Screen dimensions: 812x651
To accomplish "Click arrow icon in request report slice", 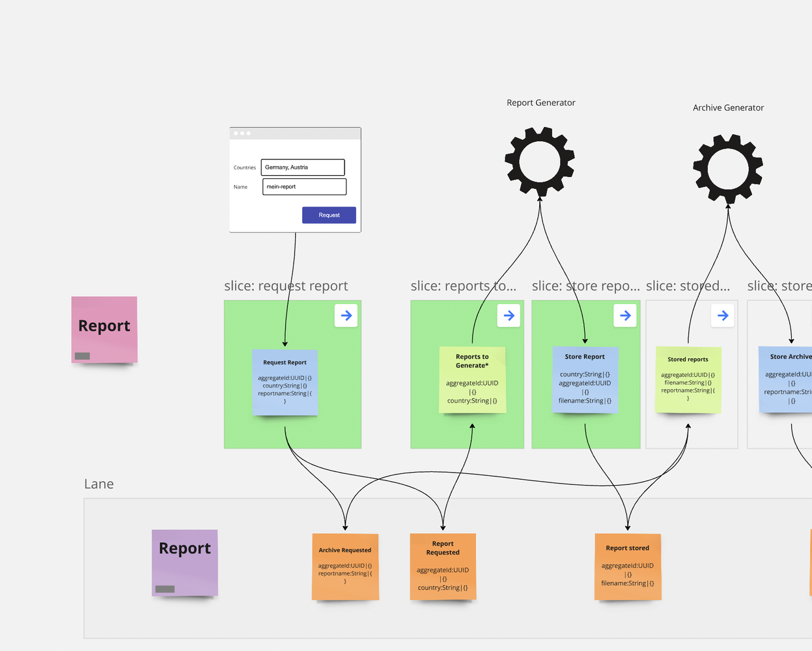I will (346, 316).
